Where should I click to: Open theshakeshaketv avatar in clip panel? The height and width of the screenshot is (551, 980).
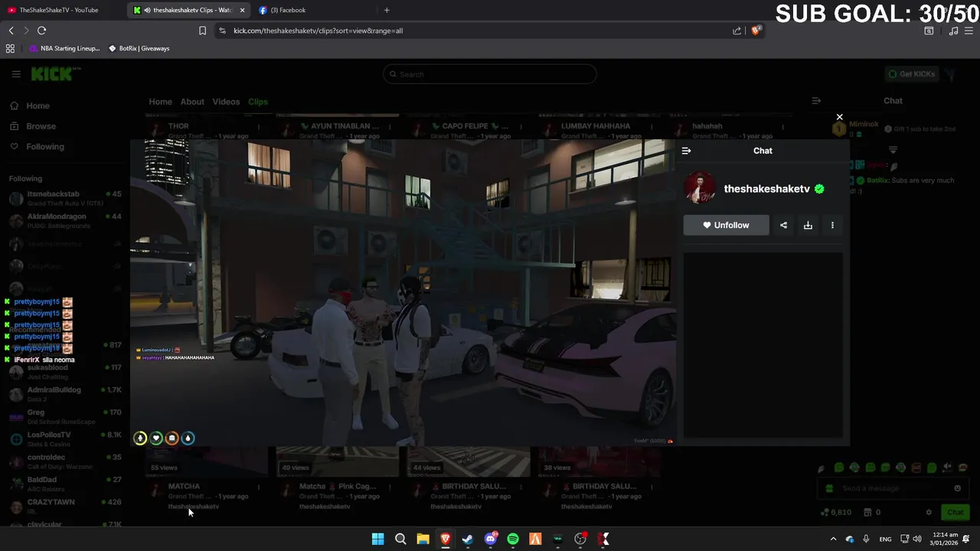[699, 188]
